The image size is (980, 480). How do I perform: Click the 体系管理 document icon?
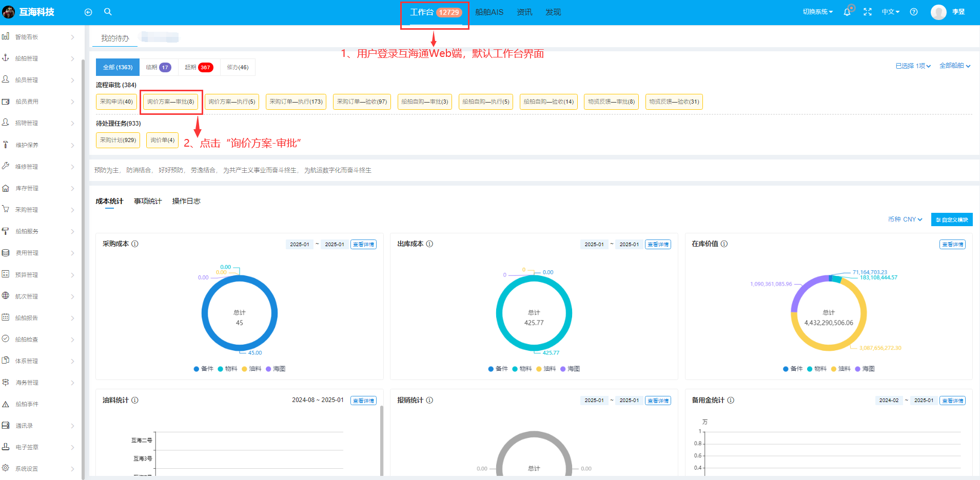pyautogui.click(x=6, y=361)
